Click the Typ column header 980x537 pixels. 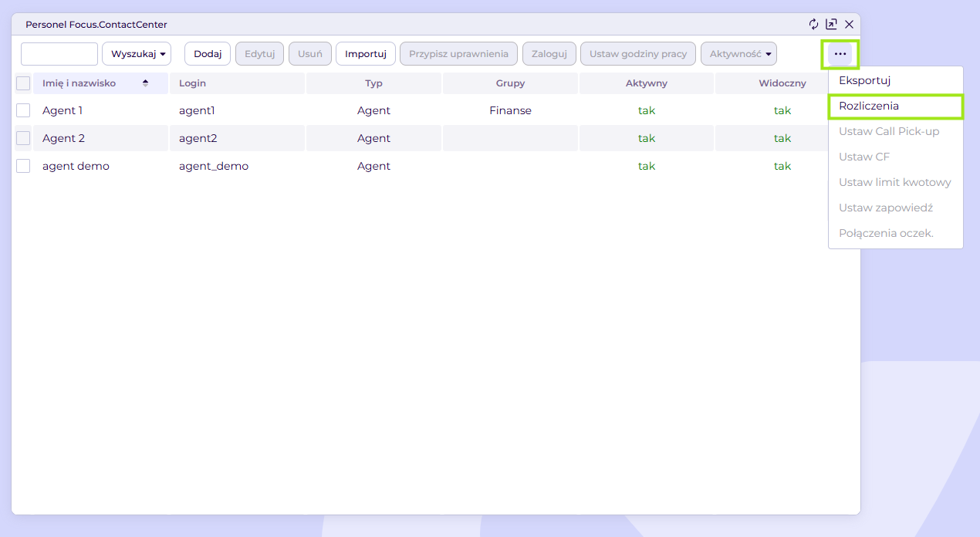[373, 83]
